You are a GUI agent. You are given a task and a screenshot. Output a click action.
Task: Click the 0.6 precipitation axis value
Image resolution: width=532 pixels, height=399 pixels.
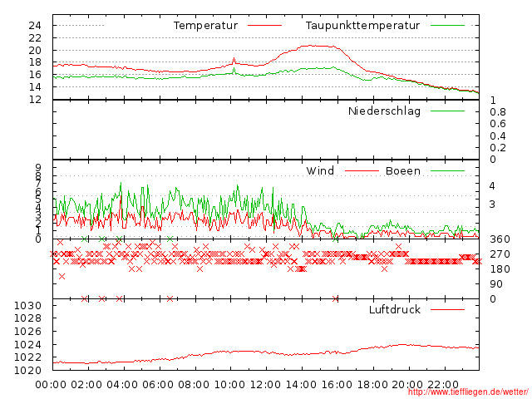click(498, 124)
